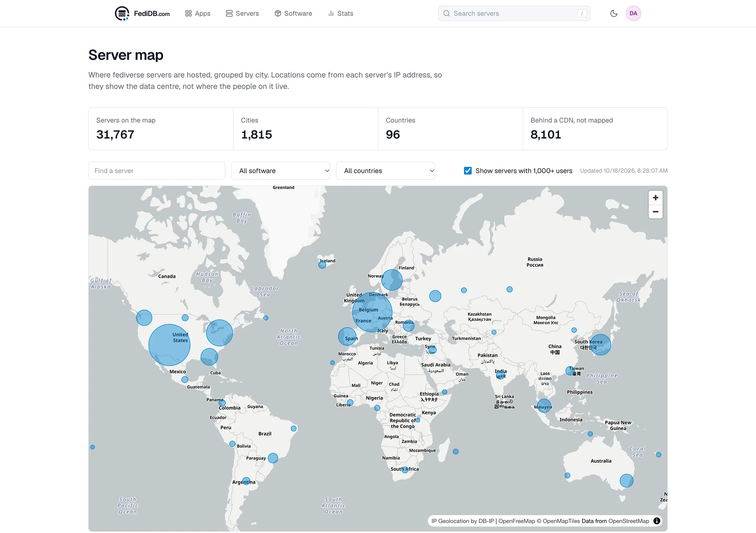Select the Belgium server cluster marker
This screenshot has height=533, width=756.
point(372,312)
